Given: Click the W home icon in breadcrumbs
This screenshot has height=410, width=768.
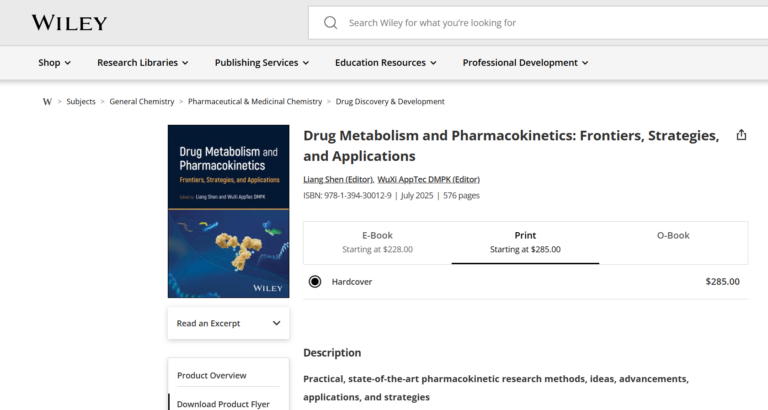Looking at the screenshot, I should (47, 101).
